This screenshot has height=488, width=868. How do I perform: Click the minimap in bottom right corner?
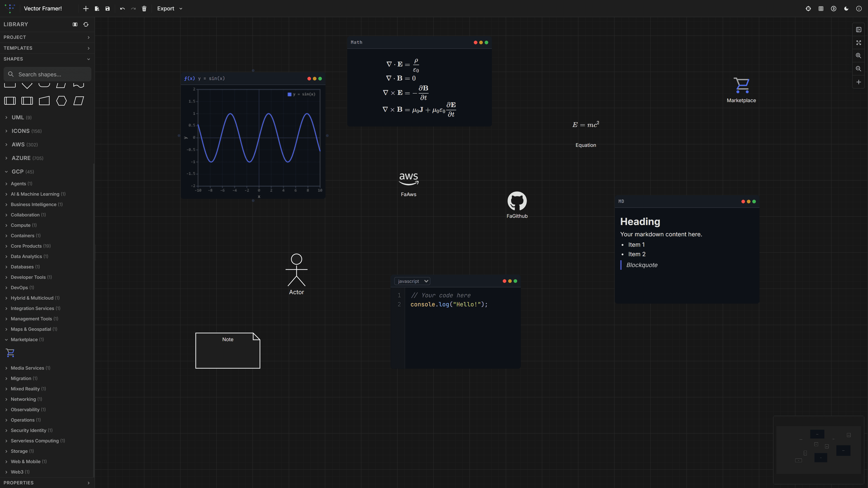[x=818, y=450]
